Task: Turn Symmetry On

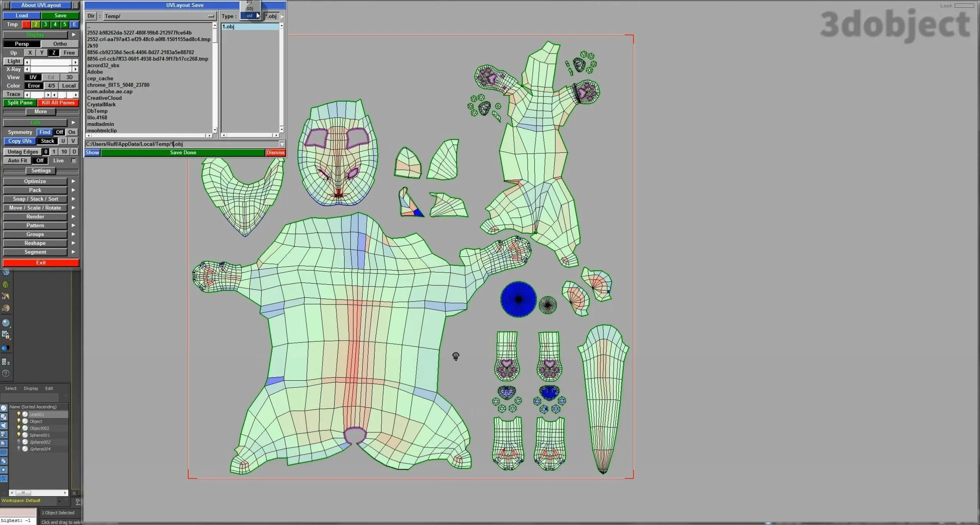Action: 72,132
